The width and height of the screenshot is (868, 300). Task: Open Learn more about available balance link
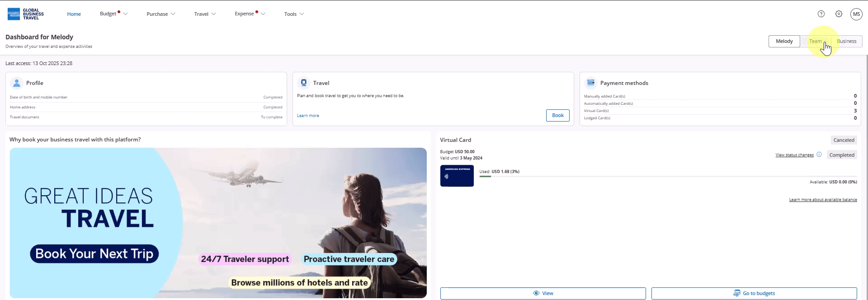tap(823, 200)
